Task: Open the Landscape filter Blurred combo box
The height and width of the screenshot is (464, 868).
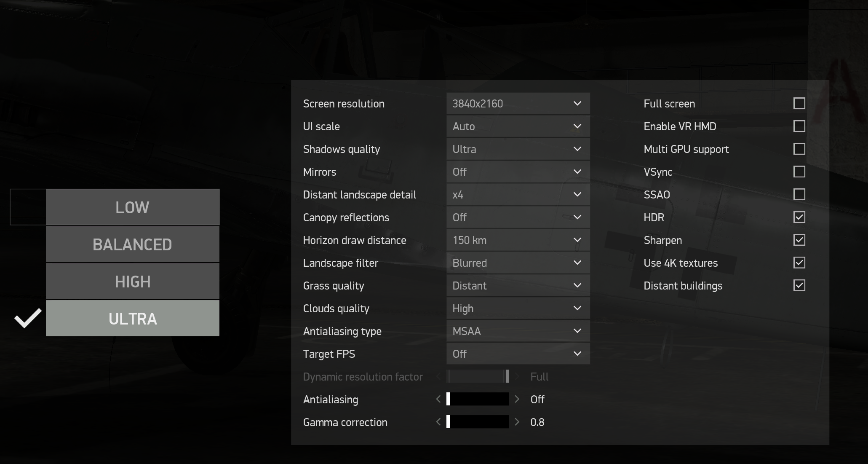Action: (518, 263)
